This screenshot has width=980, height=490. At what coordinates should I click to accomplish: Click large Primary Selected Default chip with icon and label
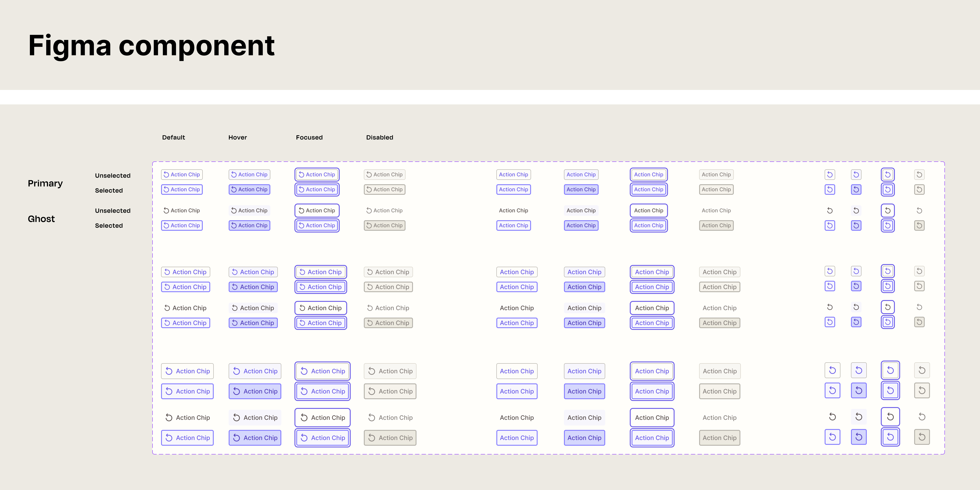click(x=188, y=391)
